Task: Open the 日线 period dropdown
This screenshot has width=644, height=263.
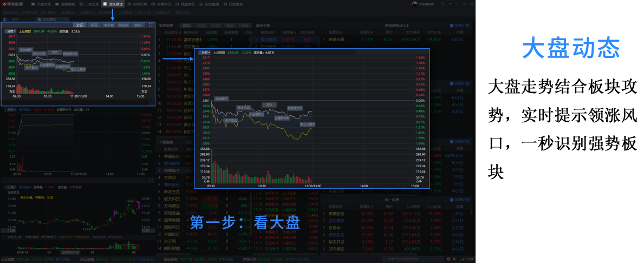Action: coord(10,187)
